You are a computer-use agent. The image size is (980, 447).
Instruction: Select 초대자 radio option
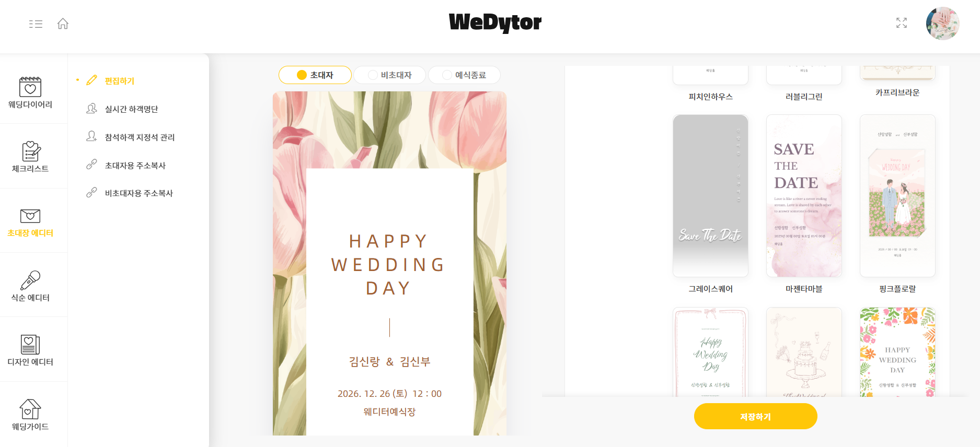pyautogui.click(x=315, y=75)
